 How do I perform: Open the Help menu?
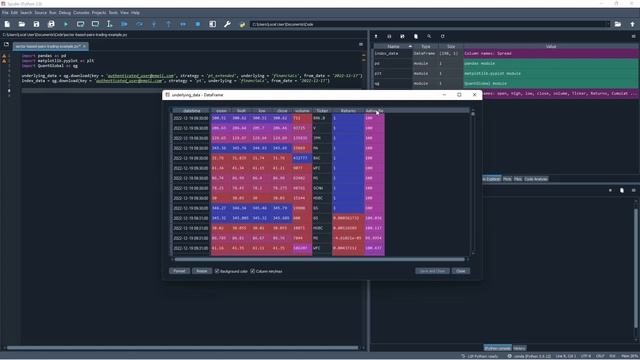click(135, 13)
